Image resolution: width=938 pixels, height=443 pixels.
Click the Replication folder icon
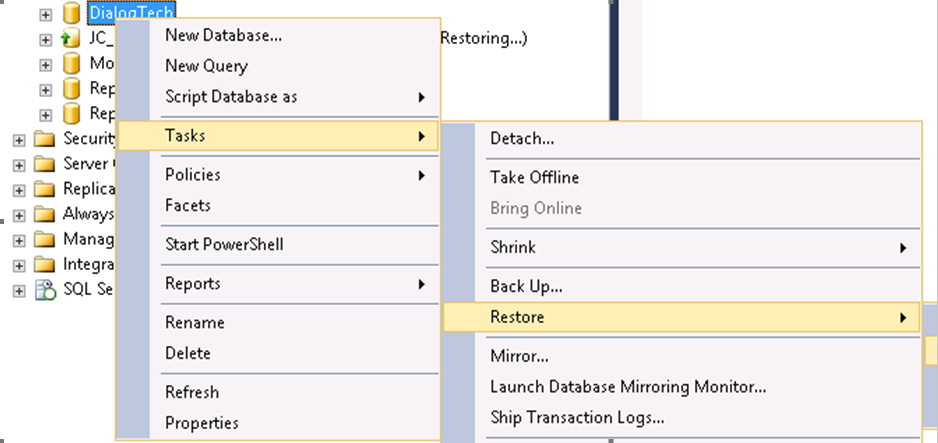point(44,189)
